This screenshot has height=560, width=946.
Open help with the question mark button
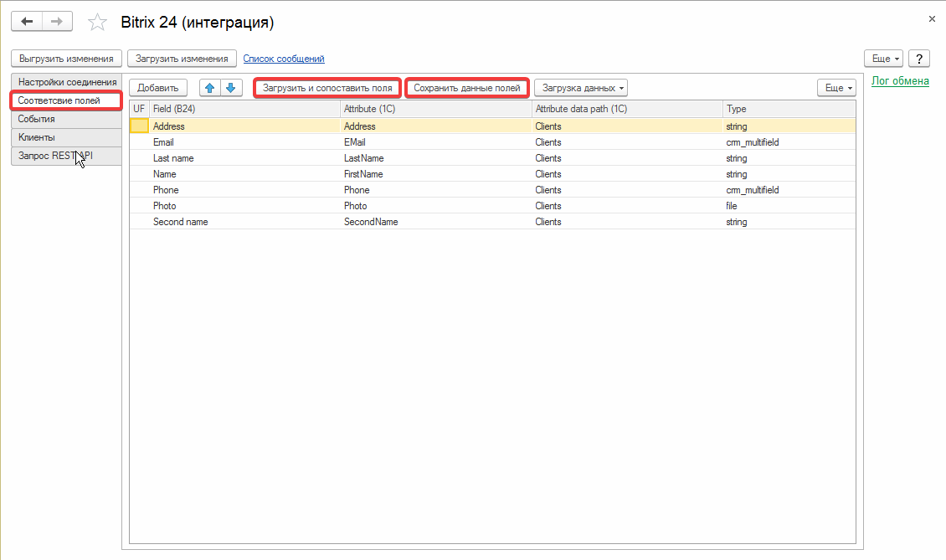coord(919,59)
